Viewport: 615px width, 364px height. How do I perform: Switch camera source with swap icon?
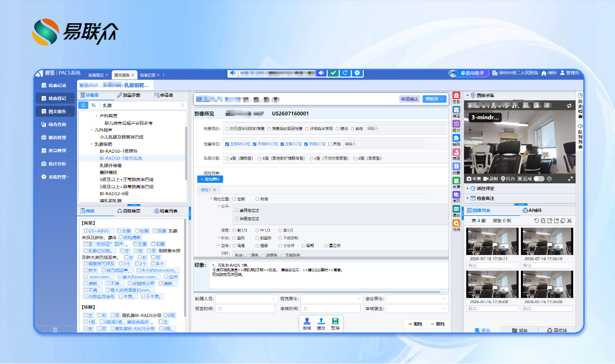coord(569,106)
